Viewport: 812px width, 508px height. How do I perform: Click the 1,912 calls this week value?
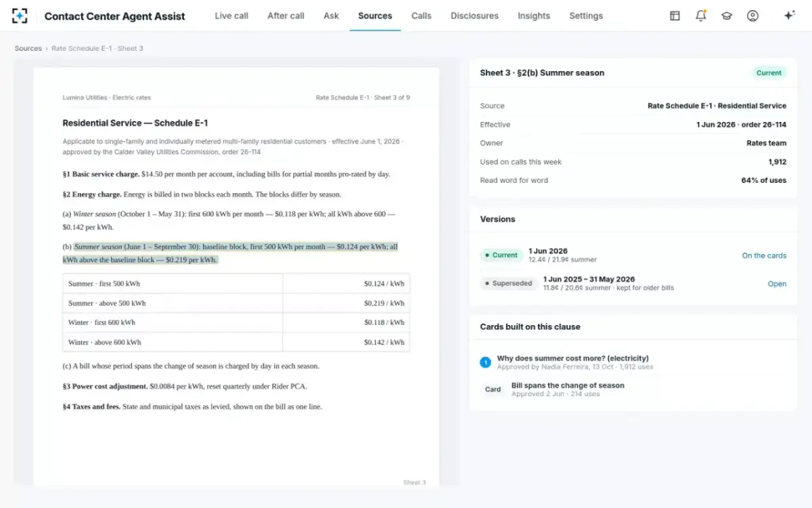tap(777, 162)
